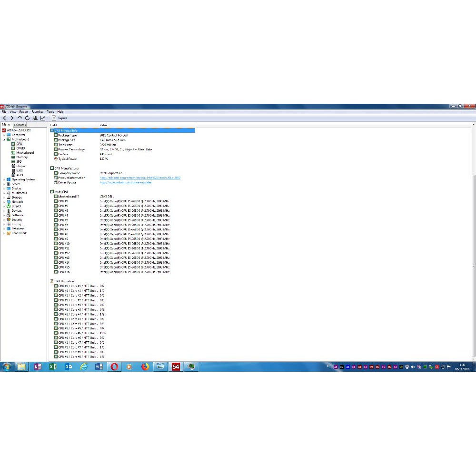
Task: Click the up-level arrow in toolbar
Action: coord(20,118)
